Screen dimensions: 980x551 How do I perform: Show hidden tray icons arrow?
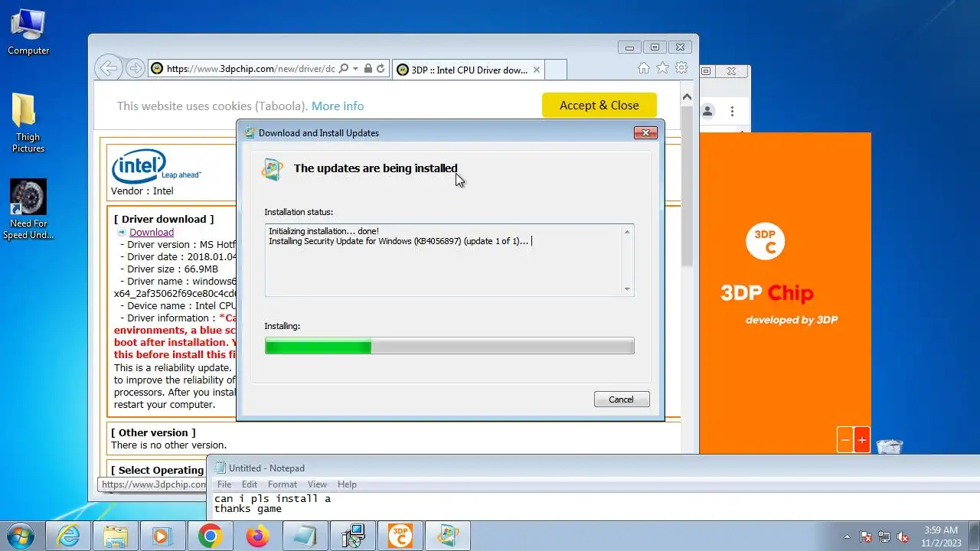(847, 536)
